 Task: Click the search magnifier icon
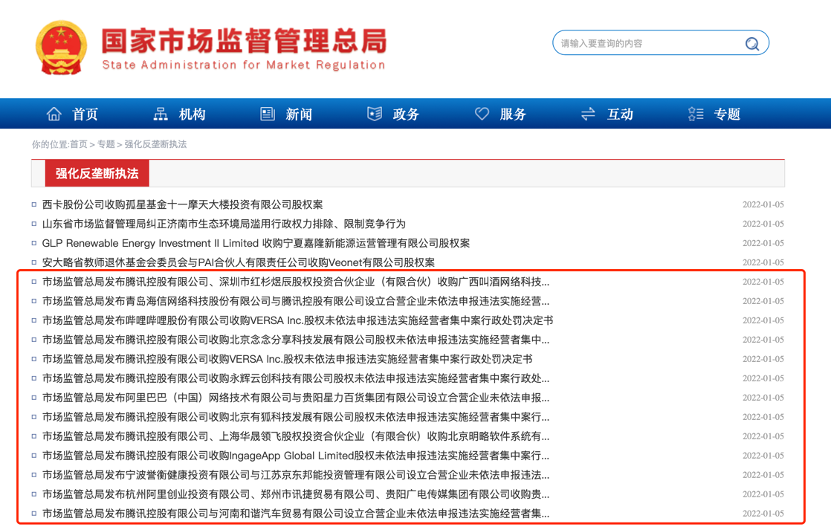[x=751, y=44]
